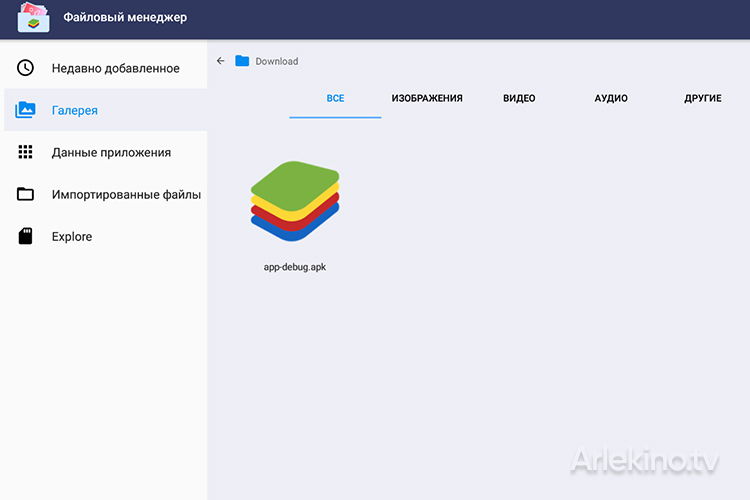Click the folder outline icon for imported files
Image resolution: width=750 pixels, height=500 pixels.
[25, 194]
